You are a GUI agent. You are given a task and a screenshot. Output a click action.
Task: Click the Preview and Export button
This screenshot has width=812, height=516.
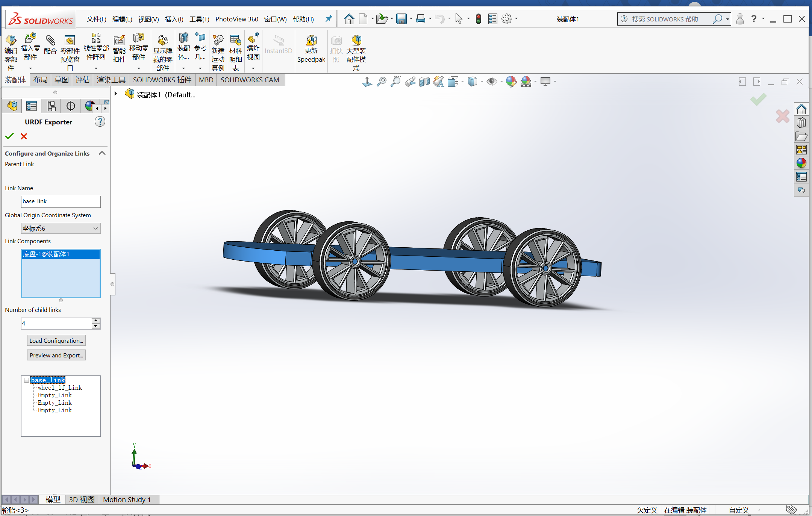tap(56, 355)
